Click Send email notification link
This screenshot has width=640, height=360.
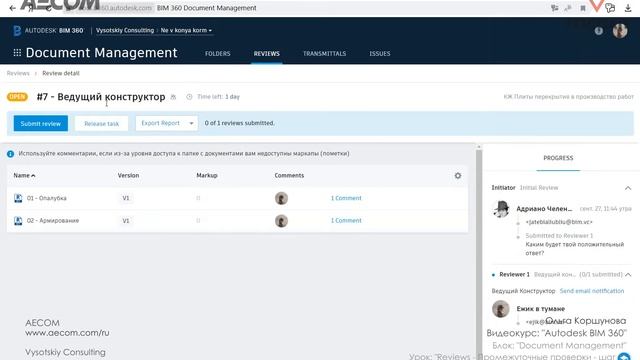[592, 291]
